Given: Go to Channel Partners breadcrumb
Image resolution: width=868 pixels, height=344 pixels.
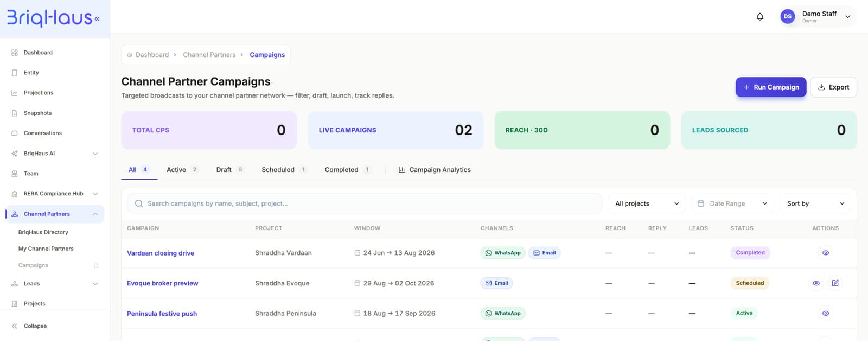Looking at the screenshot, I should (x=209, y=55).
